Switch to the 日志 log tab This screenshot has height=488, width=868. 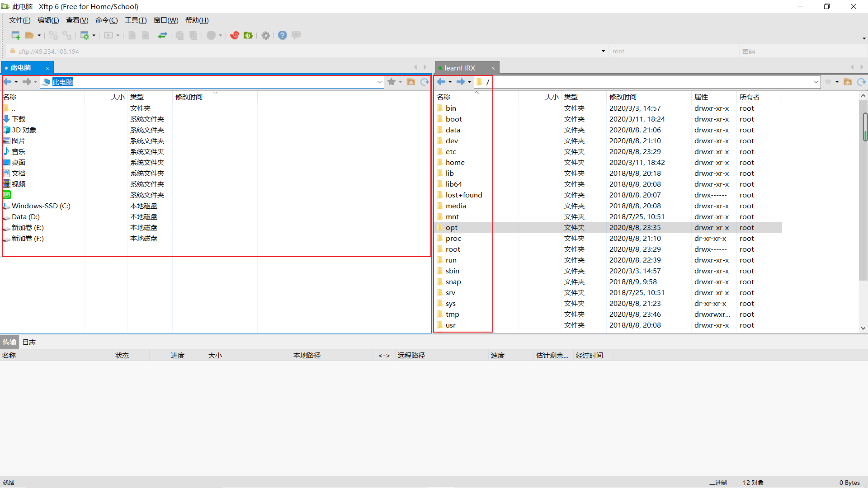(29, 342)
